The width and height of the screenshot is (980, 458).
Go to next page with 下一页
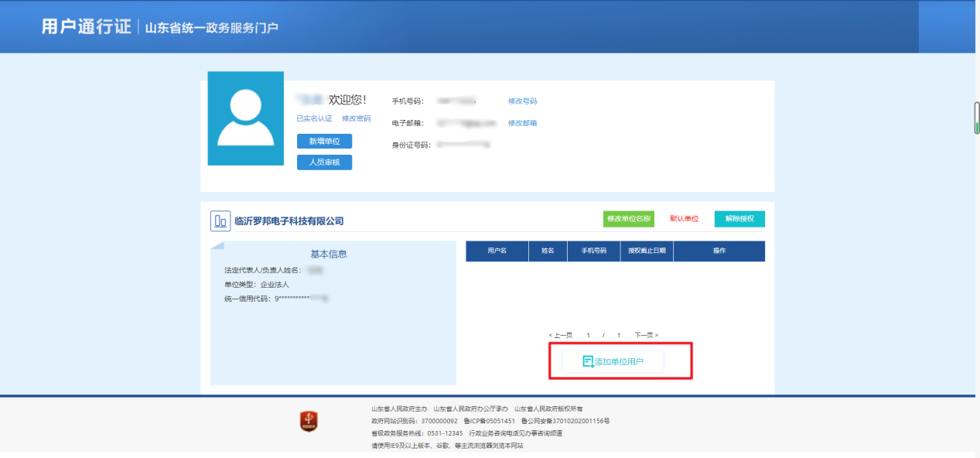(x=646, y=335)
